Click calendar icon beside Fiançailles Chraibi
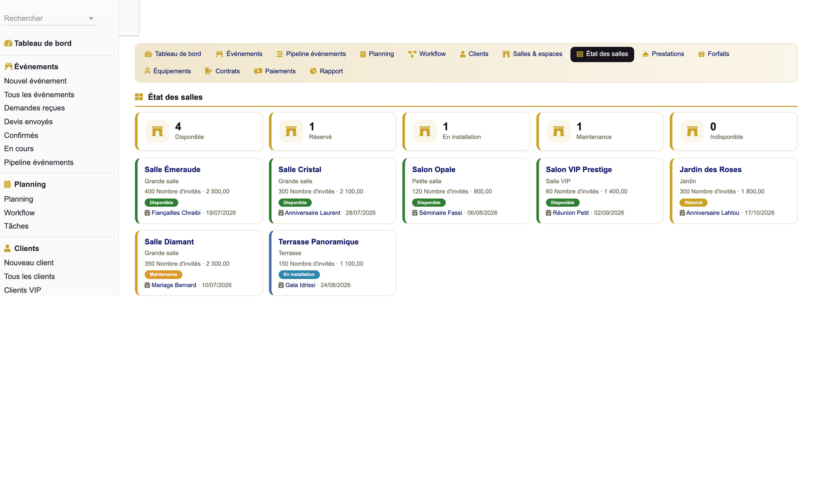 click(x=147, y=213)
